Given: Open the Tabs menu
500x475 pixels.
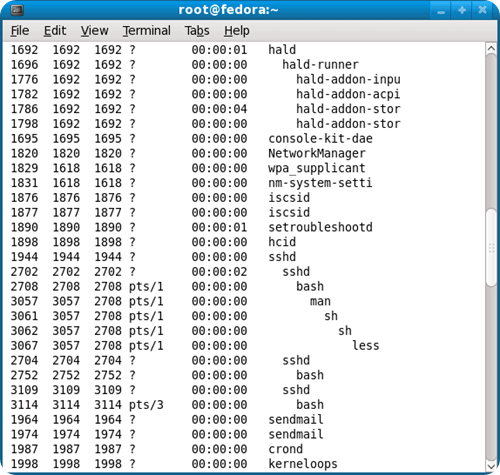Looking at the screenshot, I should click(x=197, y=31).
